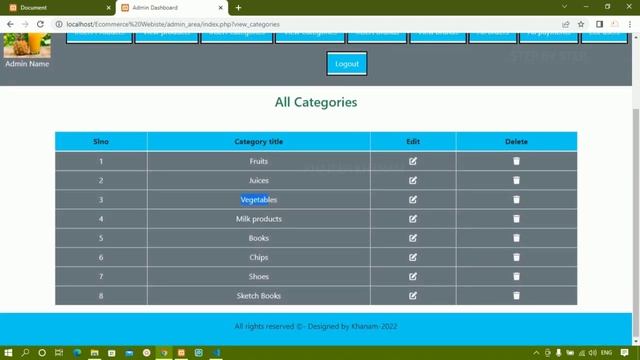Edit the Books category
The height and width of the screenshot is (360, 640).
(x=413, y=238)
